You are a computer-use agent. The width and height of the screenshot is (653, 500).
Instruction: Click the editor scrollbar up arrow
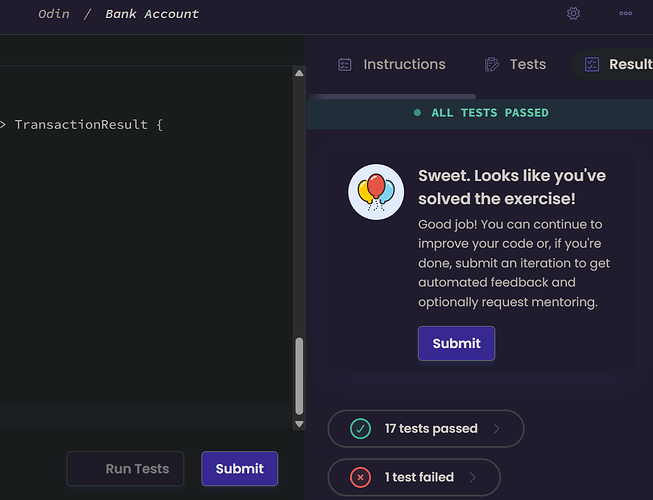pyautogui.click(x=299, y=73)
